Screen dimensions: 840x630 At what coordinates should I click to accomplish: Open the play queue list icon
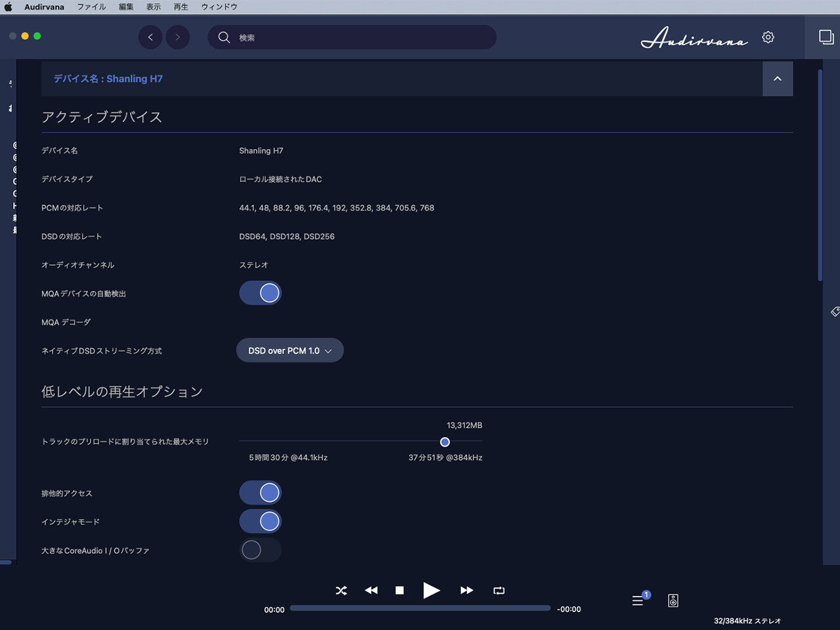click(638, 600)
